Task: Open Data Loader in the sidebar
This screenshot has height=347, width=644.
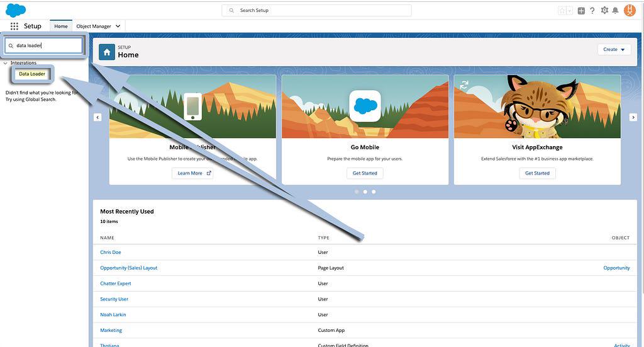Action: click(32, 74)
